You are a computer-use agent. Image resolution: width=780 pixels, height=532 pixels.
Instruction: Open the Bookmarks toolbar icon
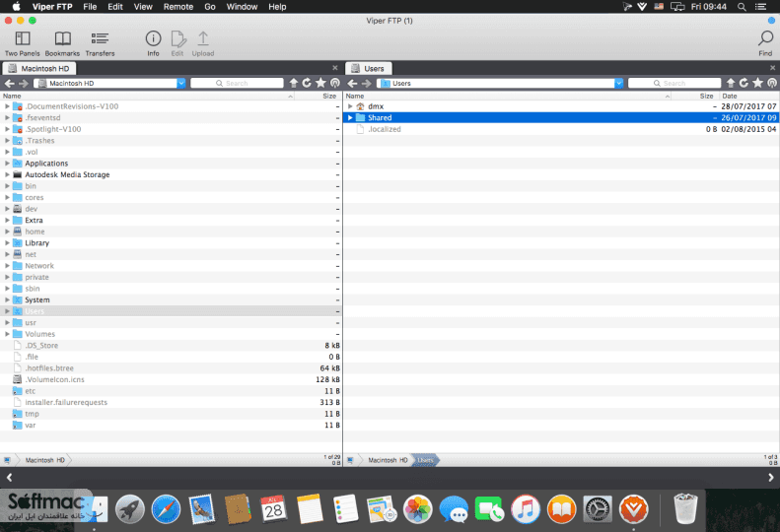pos(62,43)
